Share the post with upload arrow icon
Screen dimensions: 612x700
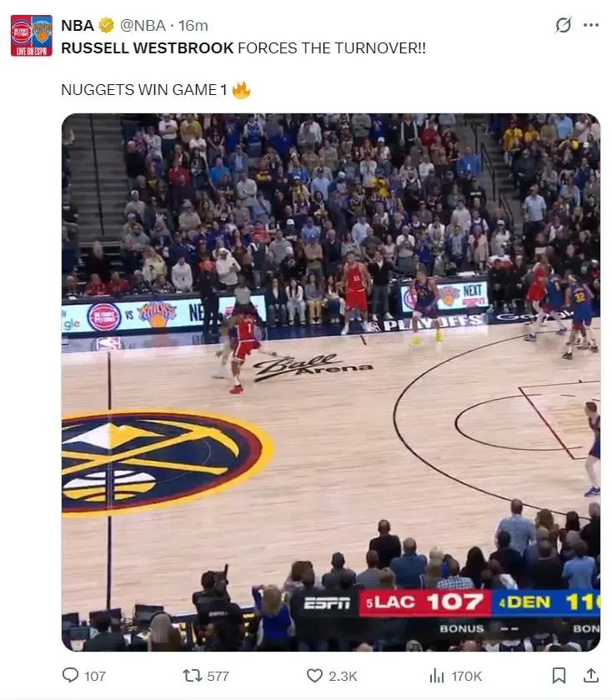[590, 676]
